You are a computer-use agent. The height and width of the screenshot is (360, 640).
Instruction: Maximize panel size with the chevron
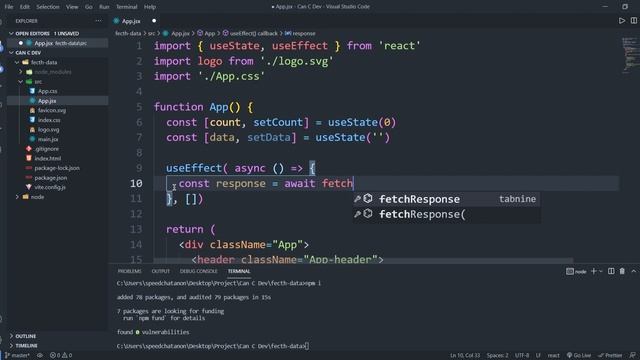pos(633,271)
